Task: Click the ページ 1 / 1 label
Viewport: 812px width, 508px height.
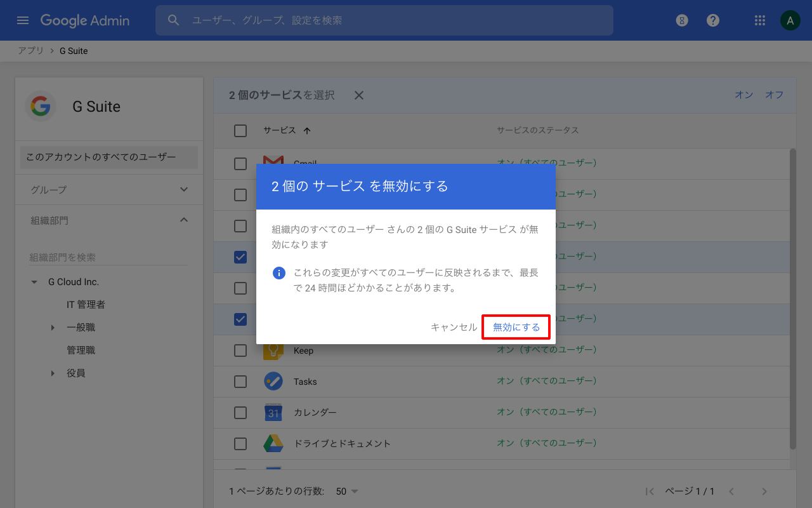Action: pyautogui.click(x=690, y=491)
